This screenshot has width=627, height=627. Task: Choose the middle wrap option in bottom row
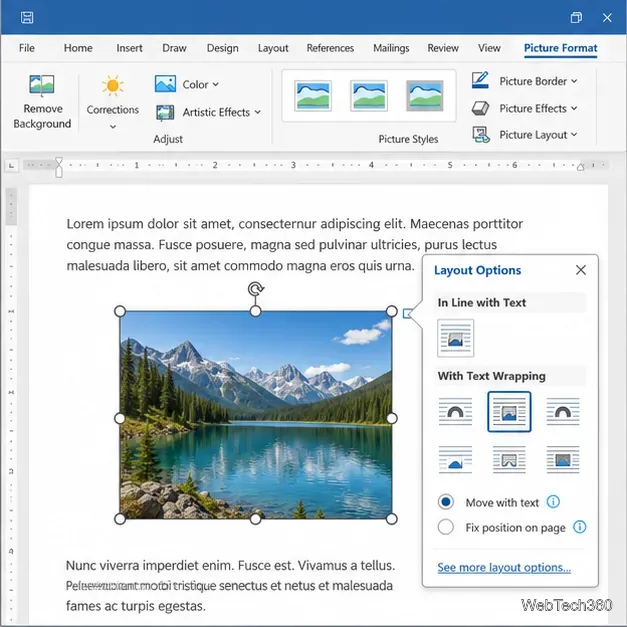point(509,460)
